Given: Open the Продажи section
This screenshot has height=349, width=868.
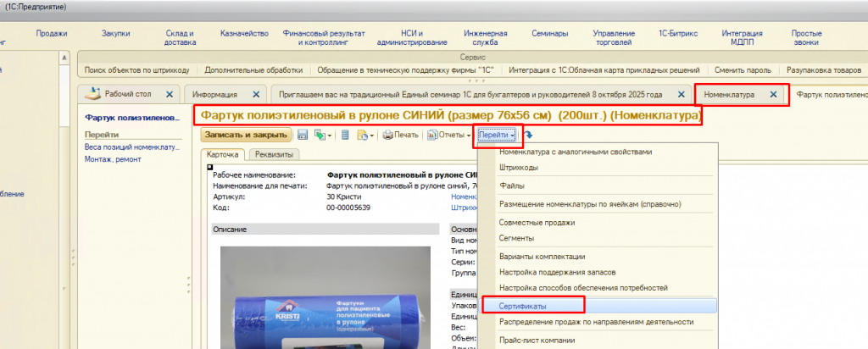Looking at the screenshot, I should 52,33.
